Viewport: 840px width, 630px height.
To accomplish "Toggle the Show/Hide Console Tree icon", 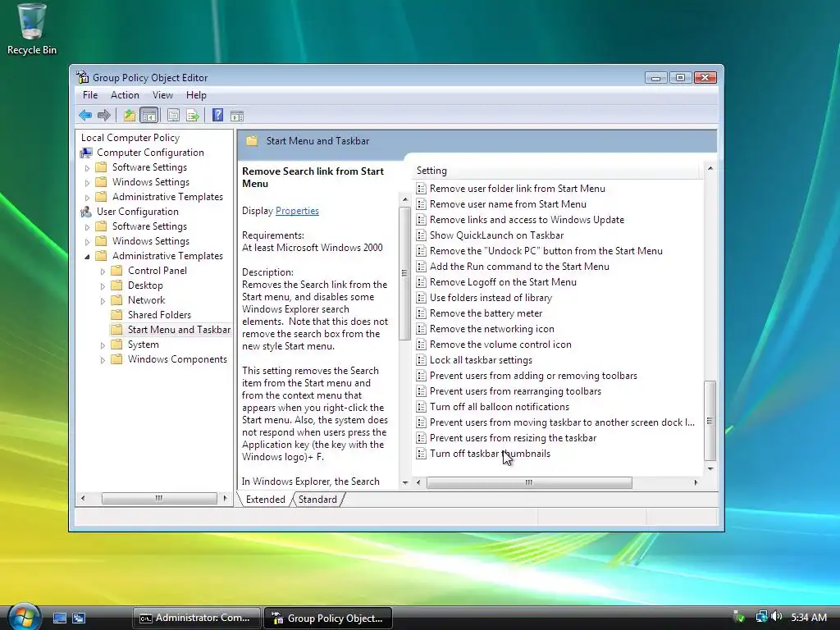I will tap(149, 115).
